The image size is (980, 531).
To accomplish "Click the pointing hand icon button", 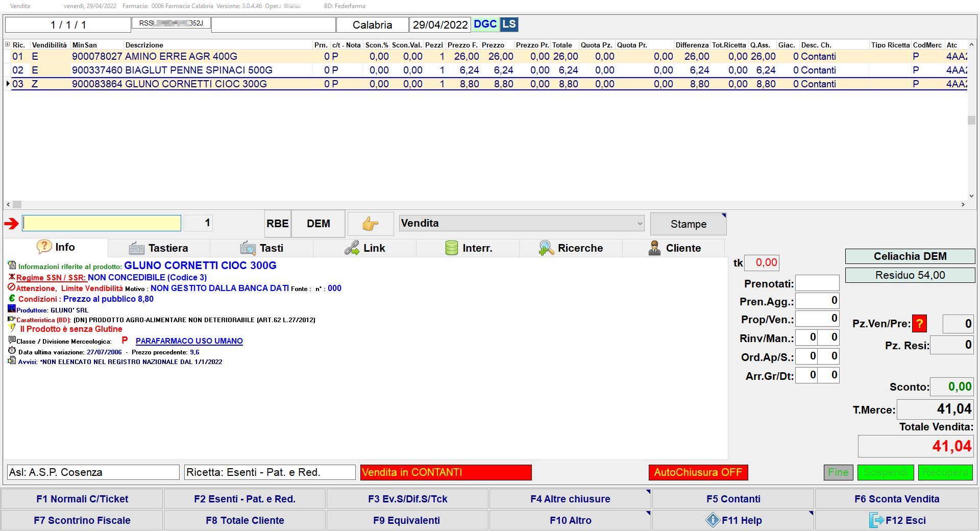I will click(x=370, y=224).
